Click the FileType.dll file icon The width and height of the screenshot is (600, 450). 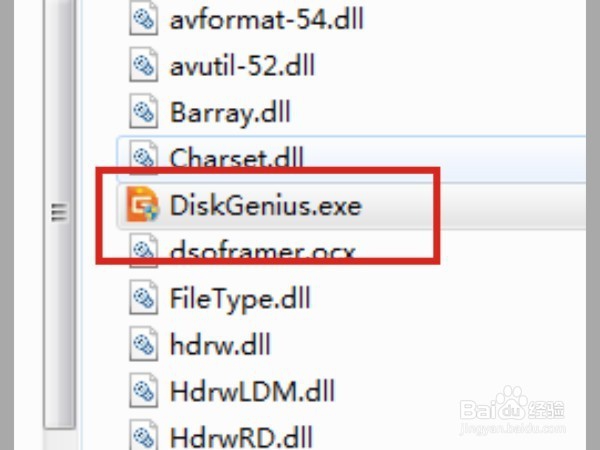143,297
